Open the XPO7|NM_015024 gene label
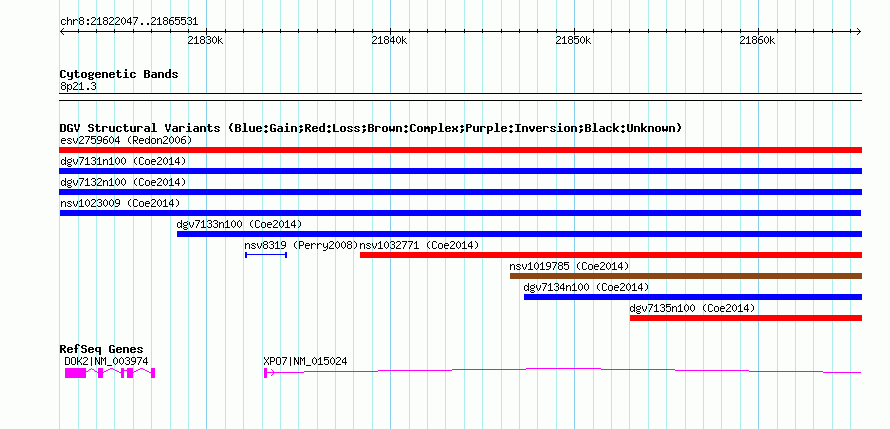Image resolution: width=890 pixels, height=429 pixels. (305, 361)
